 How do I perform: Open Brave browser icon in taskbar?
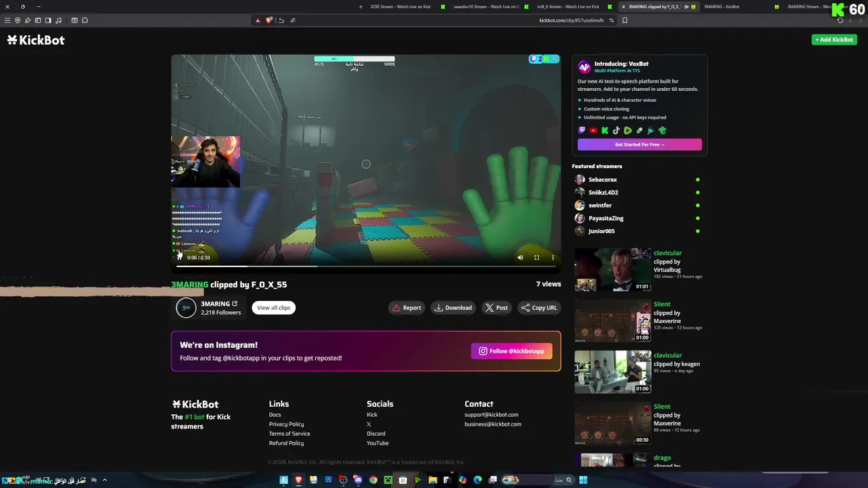point(298,480)
